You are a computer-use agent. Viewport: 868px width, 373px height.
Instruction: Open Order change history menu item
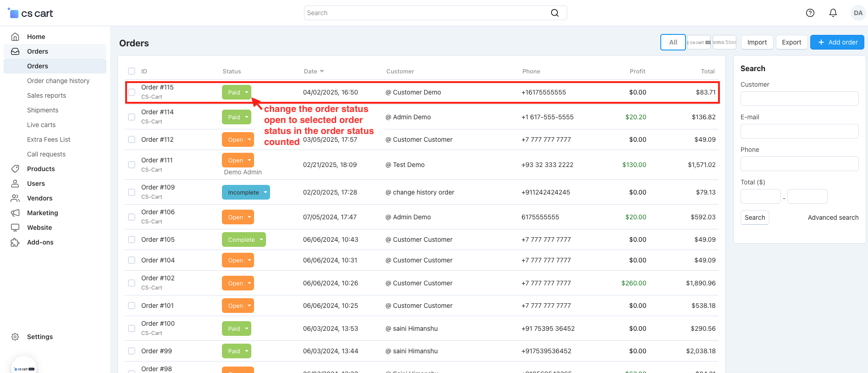[58, 81]
